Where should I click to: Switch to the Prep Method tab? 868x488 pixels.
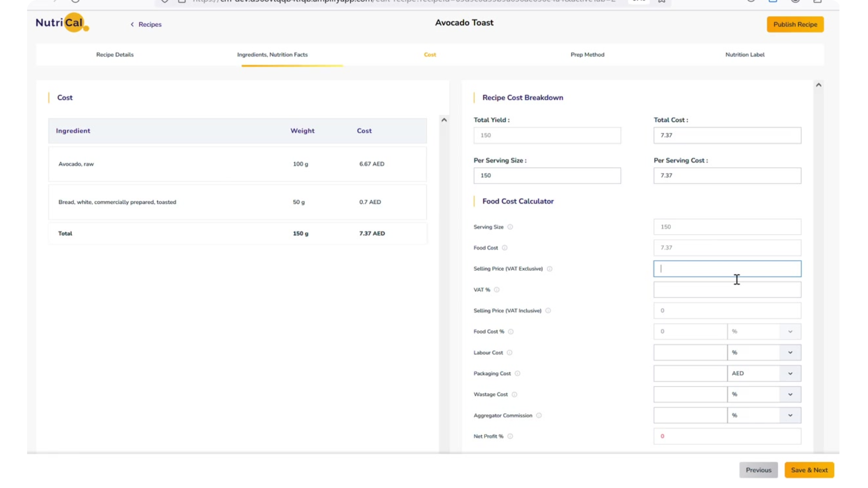[587, 55]
